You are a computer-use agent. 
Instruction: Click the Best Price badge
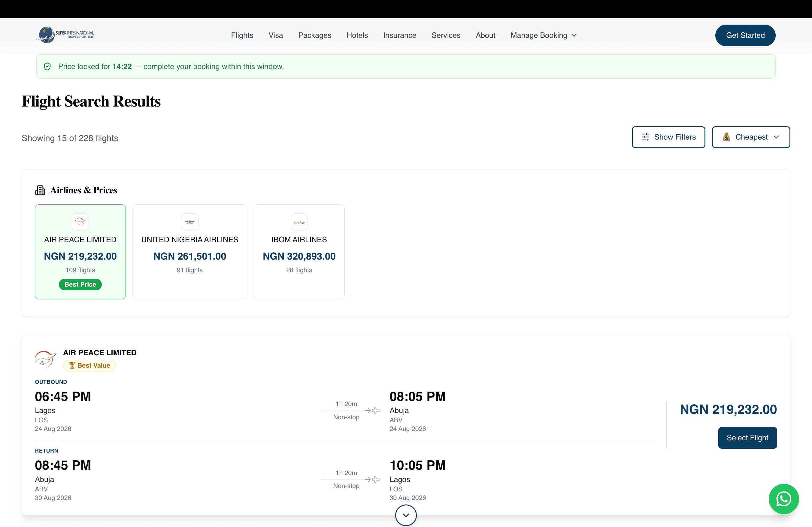[80, 284]
